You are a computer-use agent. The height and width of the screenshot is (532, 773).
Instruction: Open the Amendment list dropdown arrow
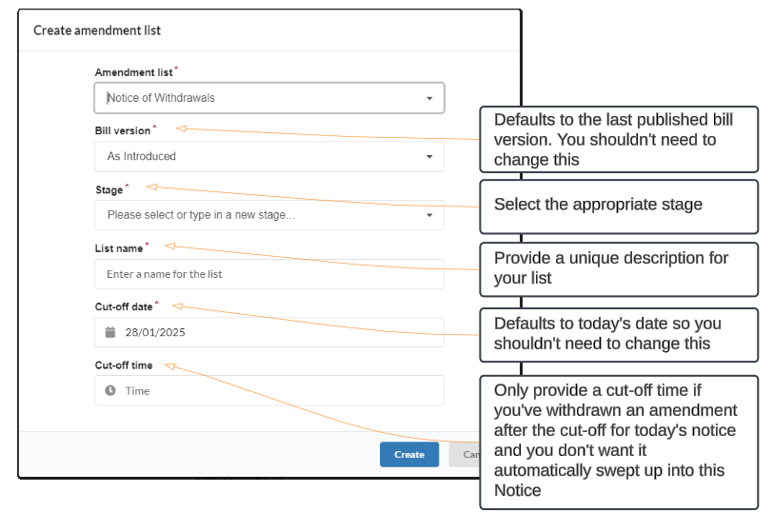429,99
